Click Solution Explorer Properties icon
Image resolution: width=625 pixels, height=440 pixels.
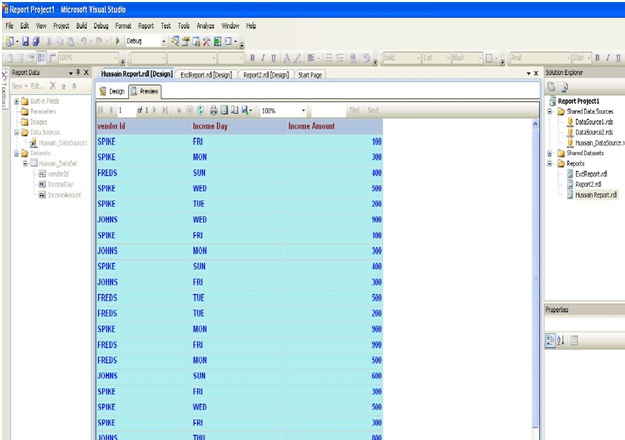coord(552,86)
